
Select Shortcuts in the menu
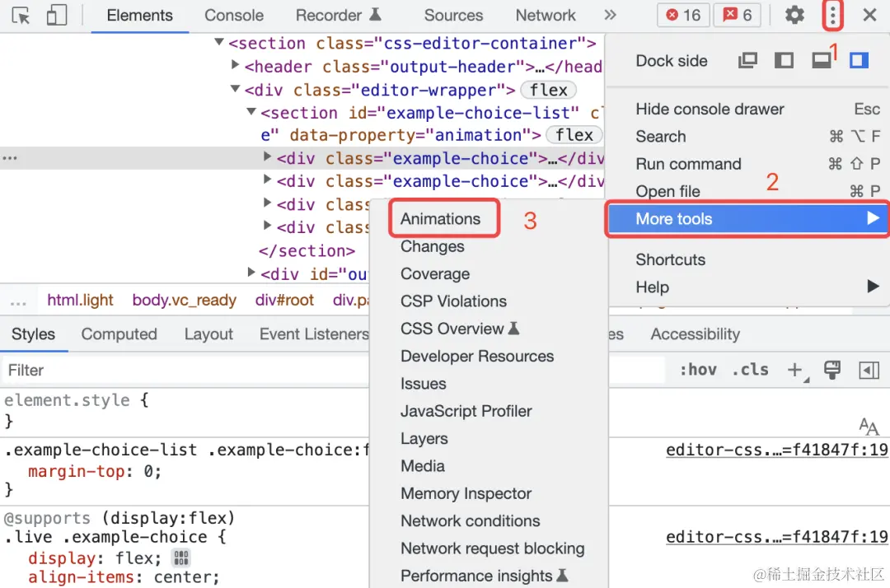point(748,259)
